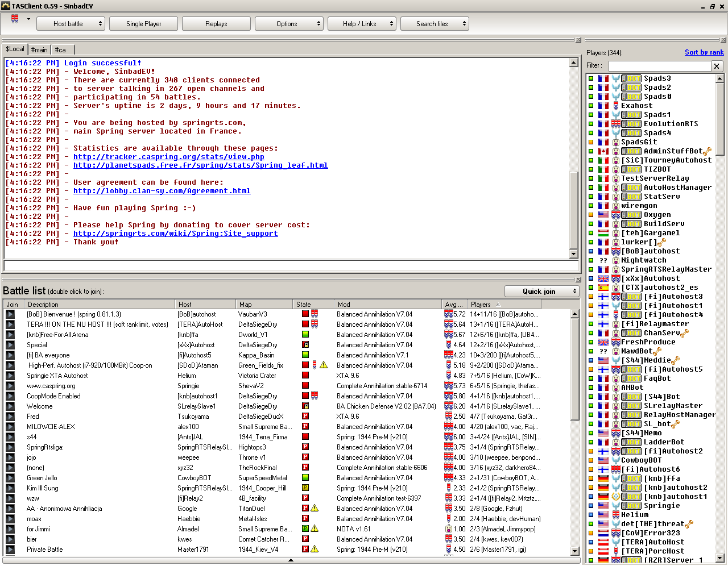The width and height of the screenshot is (728, 566).
Task: Select the VaubanV3 map cell
Action: (253, 314)
